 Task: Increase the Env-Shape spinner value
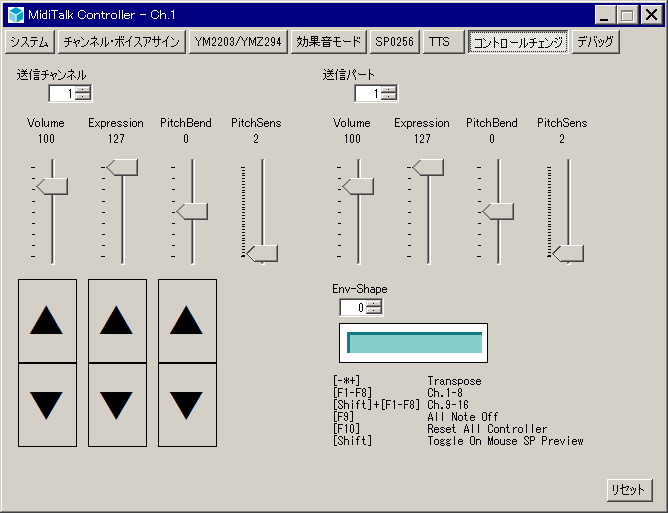[x=374, y=303]
